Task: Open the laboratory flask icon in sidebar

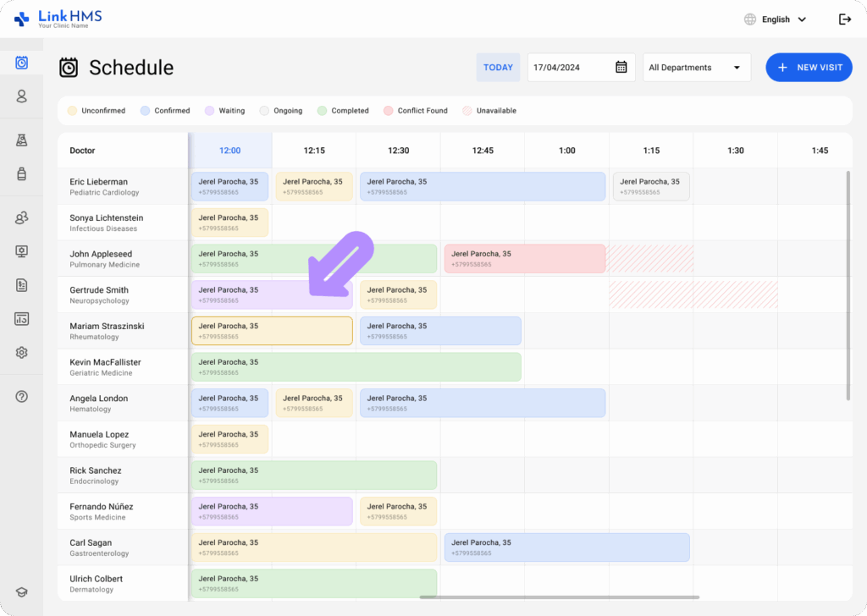Action: pyautogui.click(x=22, y=140)
